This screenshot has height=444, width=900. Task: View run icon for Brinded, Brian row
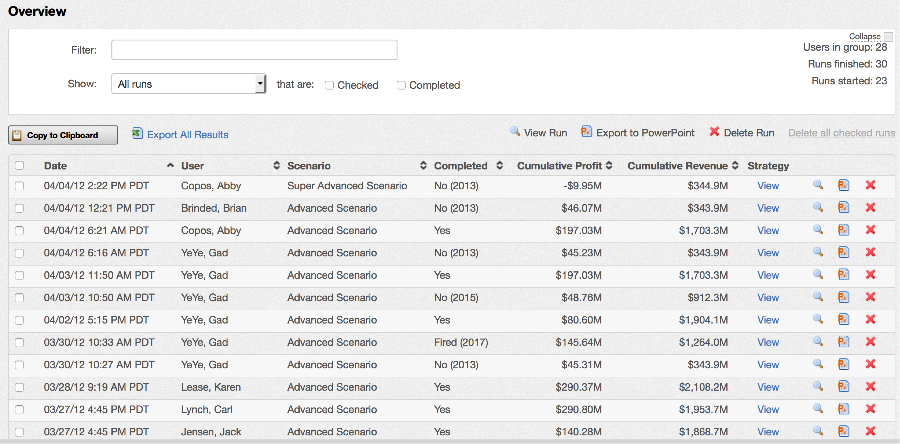(x=818, y=207)
